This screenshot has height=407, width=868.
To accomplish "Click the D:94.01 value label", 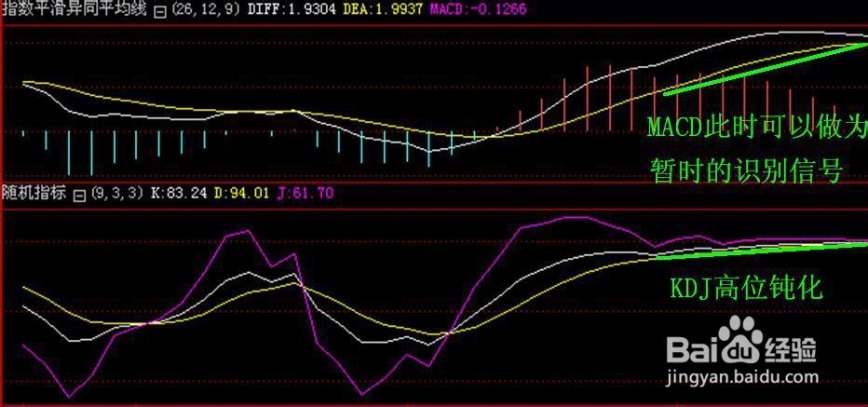I will [241, 194].
